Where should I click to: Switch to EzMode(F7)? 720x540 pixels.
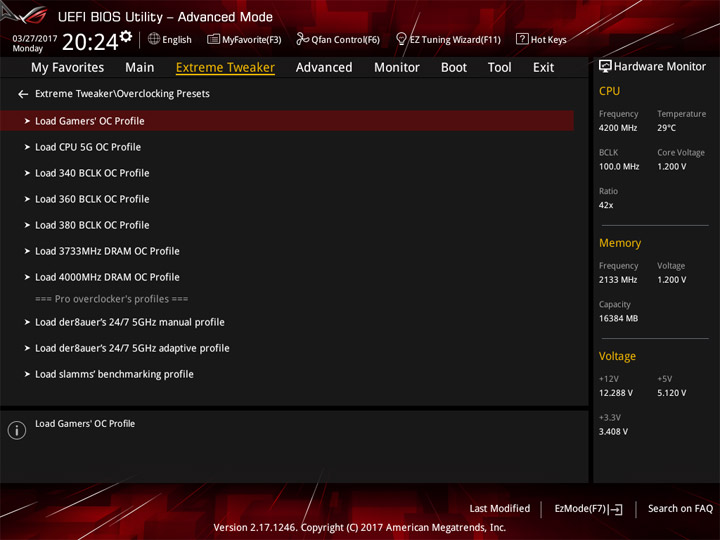click(x=588, y=509)
